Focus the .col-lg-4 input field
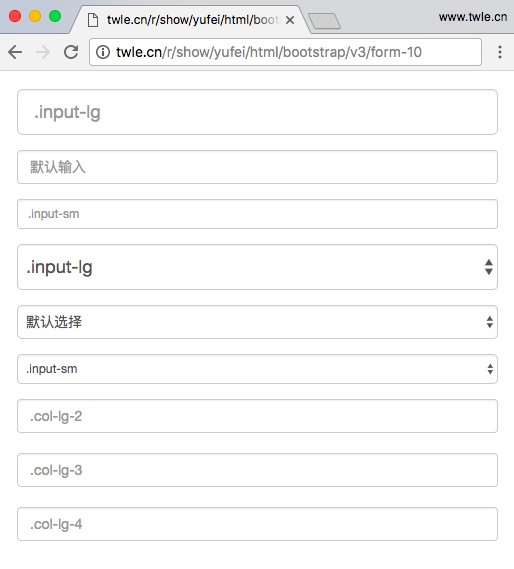514x569 pixels. pyautogui.click(x=257, y=524)
